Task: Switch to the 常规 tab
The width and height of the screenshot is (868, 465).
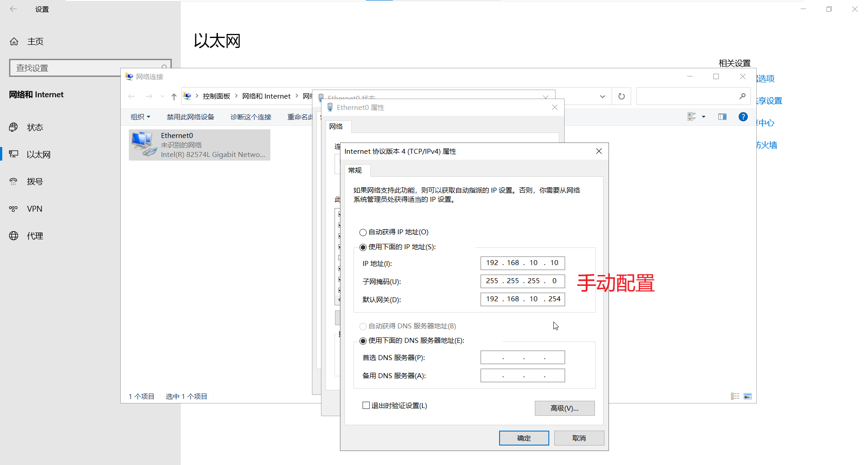Action: tap(356, 171)
